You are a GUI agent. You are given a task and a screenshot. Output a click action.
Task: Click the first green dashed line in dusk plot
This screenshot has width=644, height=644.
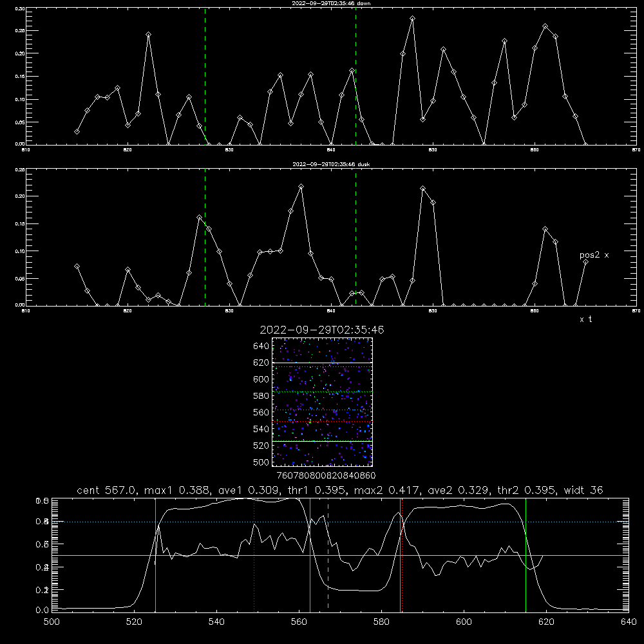(205, 237)
